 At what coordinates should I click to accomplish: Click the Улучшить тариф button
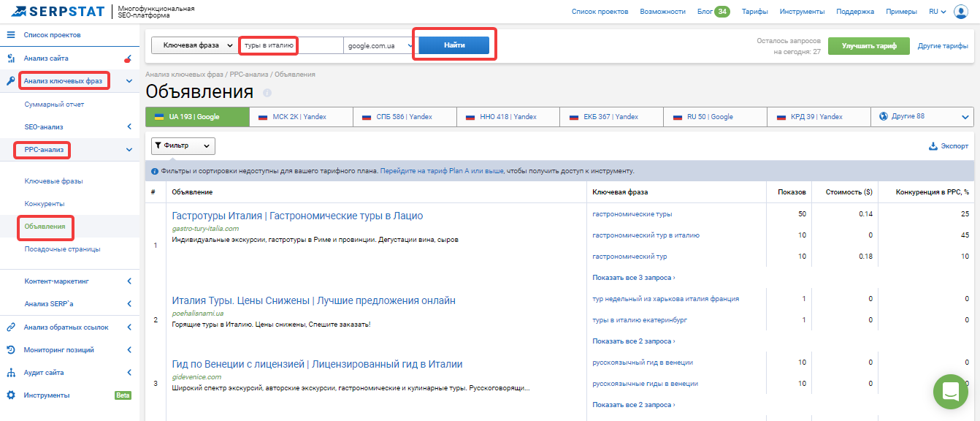(869, 45)
